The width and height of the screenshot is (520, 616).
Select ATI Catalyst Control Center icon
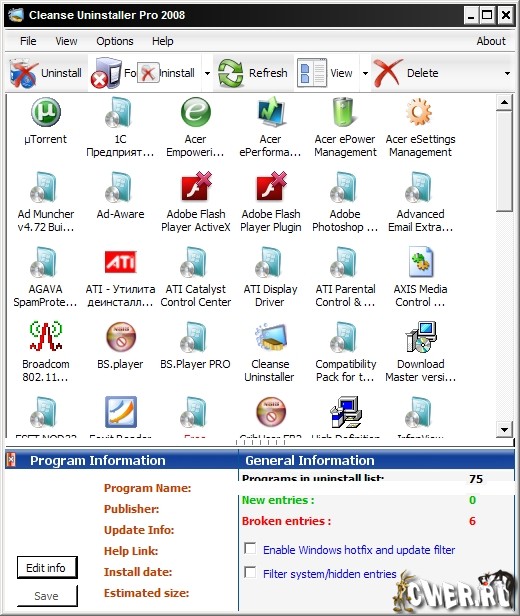pyautogui.click(x=195, y=262)
